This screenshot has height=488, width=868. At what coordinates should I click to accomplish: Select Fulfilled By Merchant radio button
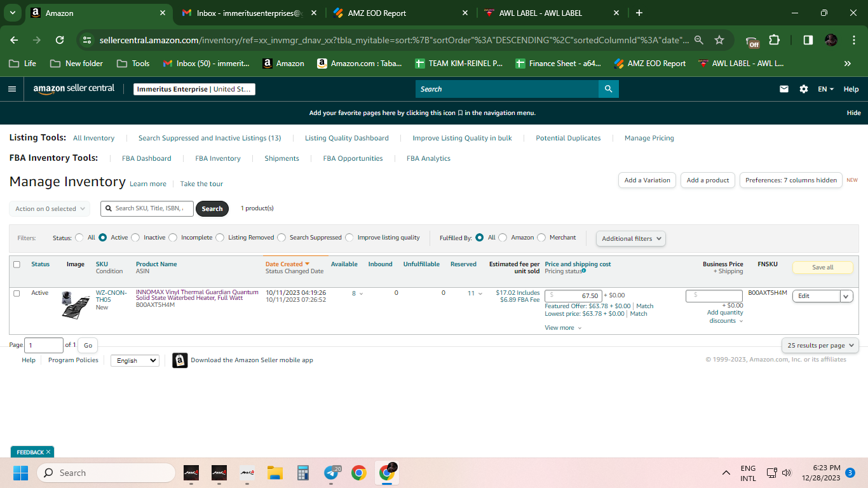point(541,238)
